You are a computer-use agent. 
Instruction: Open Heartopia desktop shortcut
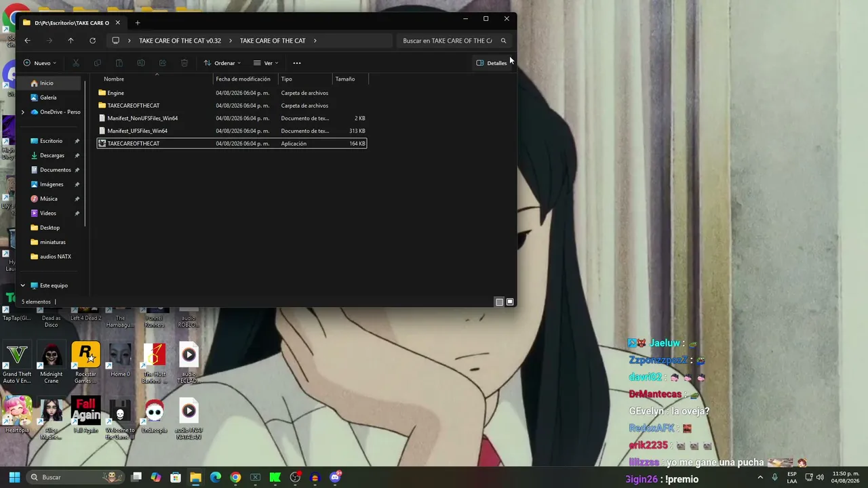[x=17, y=415]
